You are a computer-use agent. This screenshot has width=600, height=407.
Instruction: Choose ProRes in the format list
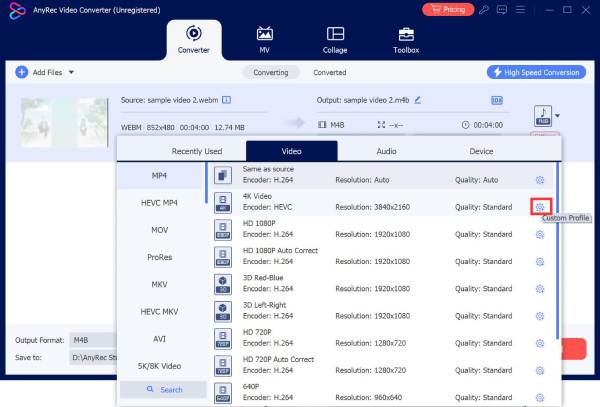(159, 257)
